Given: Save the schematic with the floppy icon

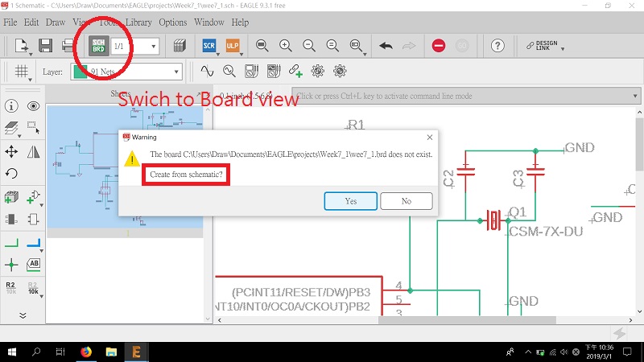Looking at the screenshot, I should click(x=45, y=46).
